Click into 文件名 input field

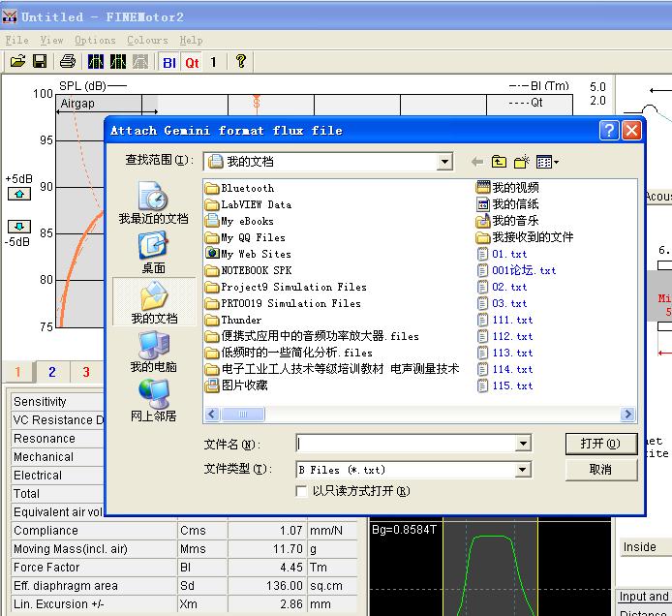(407, 444)
